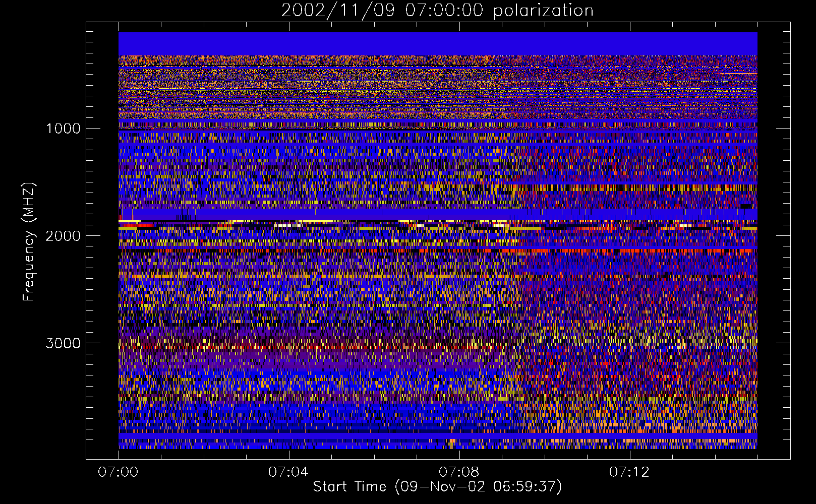Click the plot title "2002/11/09 07:00:00 polarization"
This screenshot has width=816, height=504.
[x=437, y=11]
